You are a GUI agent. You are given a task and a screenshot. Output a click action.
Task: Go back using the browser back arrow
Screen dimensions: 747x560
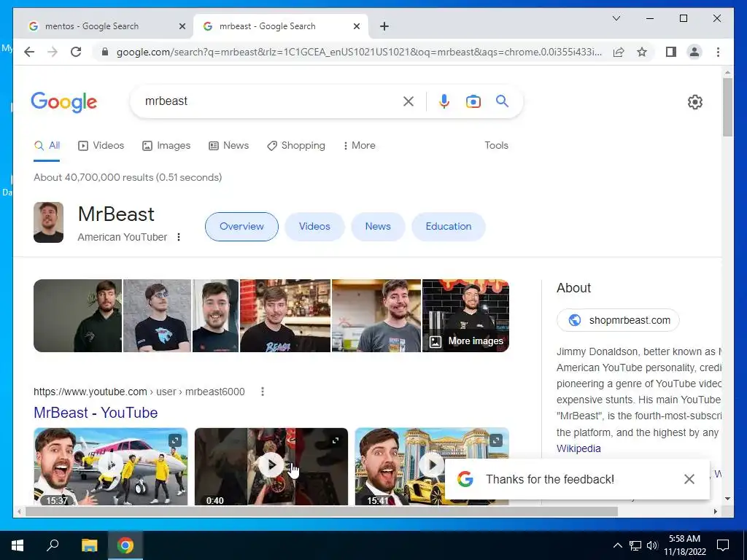[29, 52]
